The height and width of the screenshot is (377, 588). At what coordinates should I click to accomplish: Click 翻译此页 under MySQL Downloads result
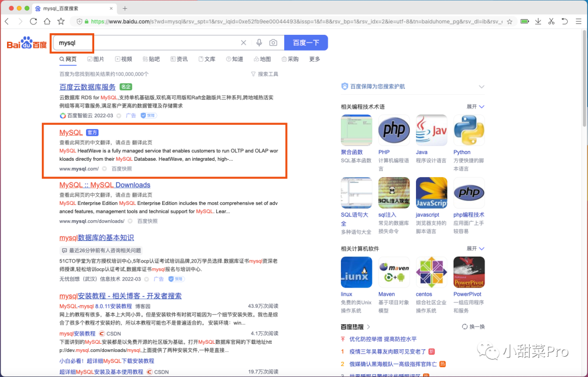(142, 194)
